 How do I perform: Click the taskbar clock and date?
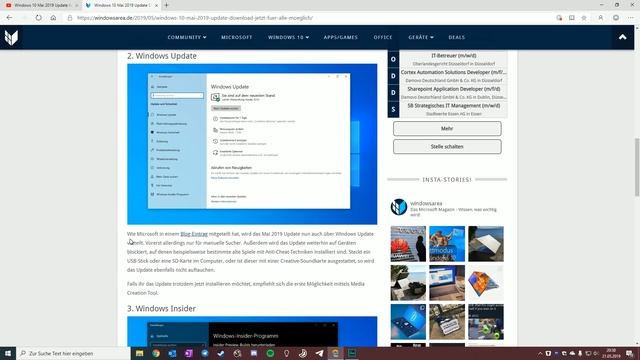coord(611,353)
